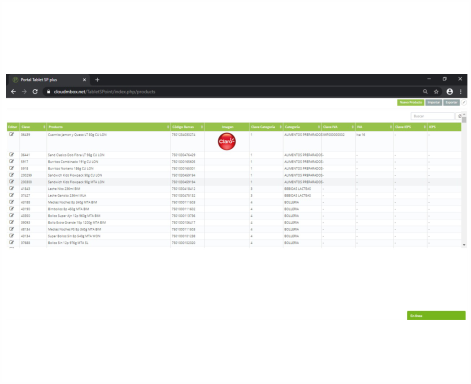Open the Chrome three-dot menu

461,91
